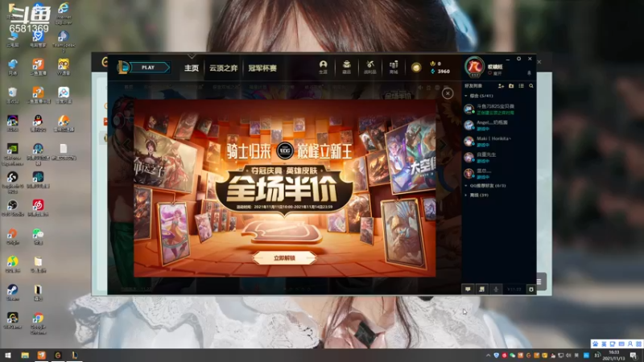The width and height of the screenshot is (644, 362).
Task: Click the WeChat tray icon
Action: [x=512, y=356]
